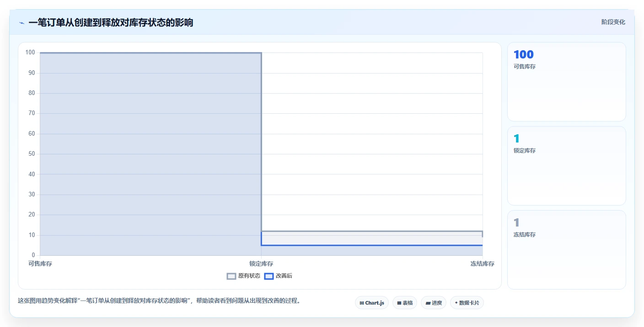Viewport: 644px width, 327px height.
Task: Click the 冻结库存 x-axis label
Action: pyautogui.click(x=483, y=264)
